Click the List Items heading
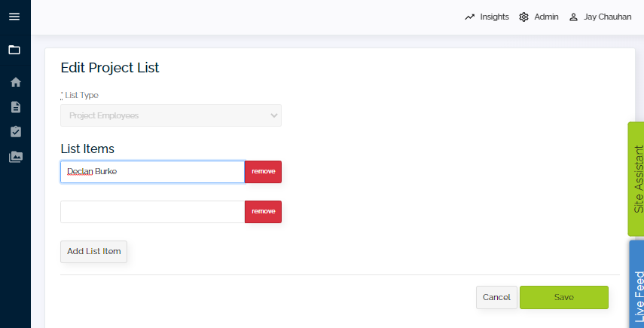This screenshot has width=644, height=328. click(87, 149)
